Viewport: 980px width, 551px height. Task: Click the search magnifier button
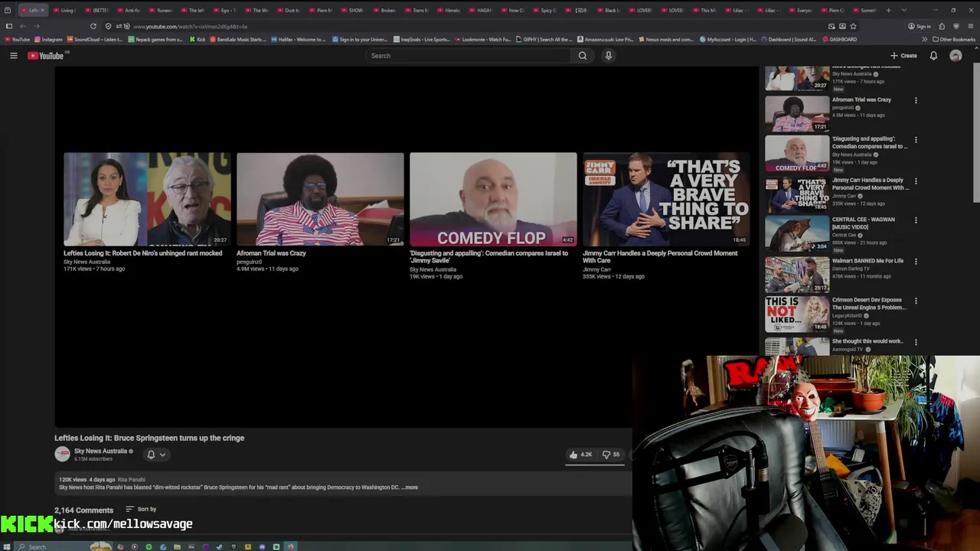click(x=583, y=55)
